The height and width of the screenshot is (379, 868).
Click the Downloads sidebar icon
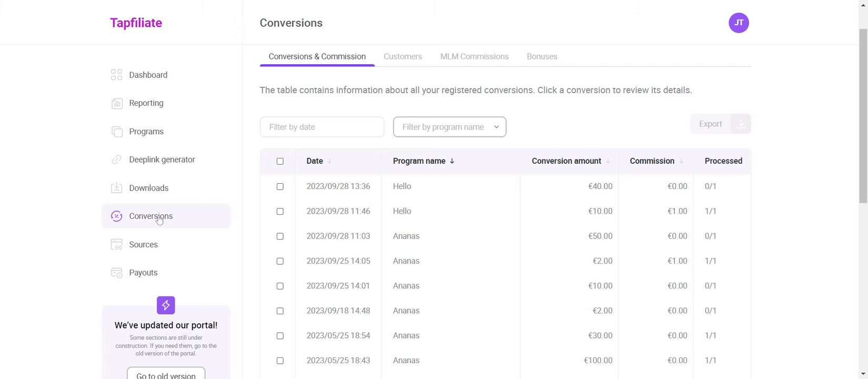(x=116, y=188)
